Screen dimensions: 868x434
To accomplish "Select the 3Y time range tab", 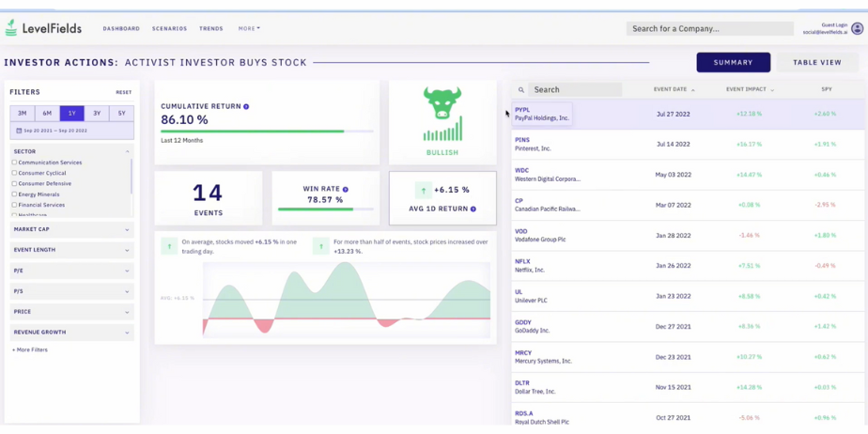I will point(97,114).
